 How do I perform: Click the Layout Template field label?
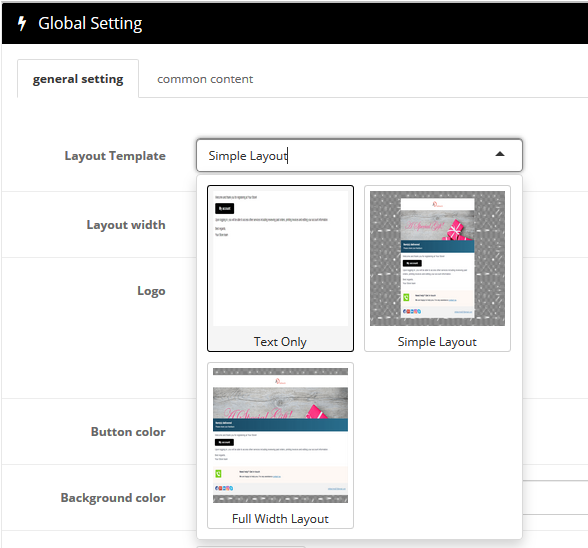click(x=115, y=156)
